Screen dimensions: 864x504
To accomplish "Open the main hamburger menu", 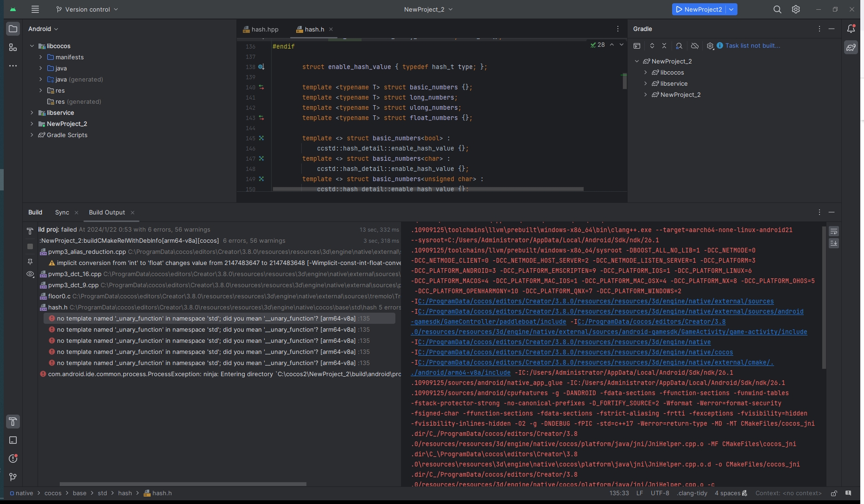I will pyautogui.click(x=35, y=9).
